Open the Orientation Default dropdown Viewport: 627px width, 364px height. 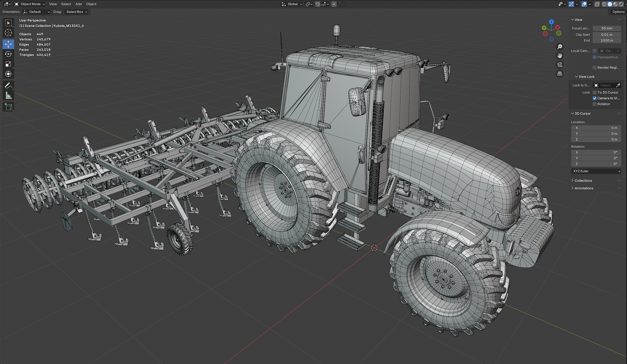click(x=36, y=12)
